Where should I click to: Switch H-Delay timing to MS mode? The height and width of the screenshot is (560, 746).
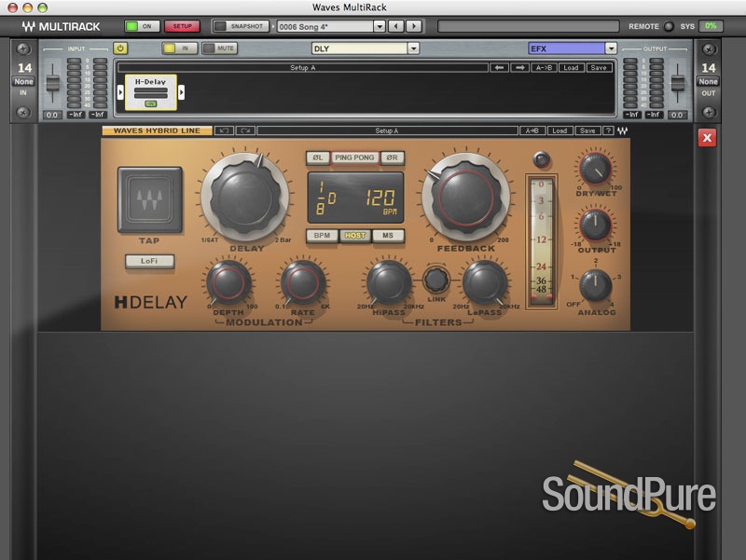pyautogui.click(x=389, y=236)
